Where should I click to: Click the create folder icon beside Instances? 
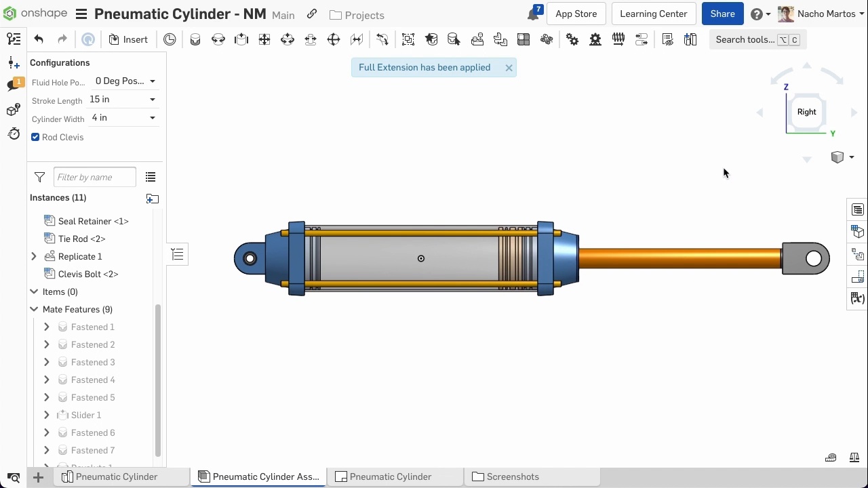153,199
